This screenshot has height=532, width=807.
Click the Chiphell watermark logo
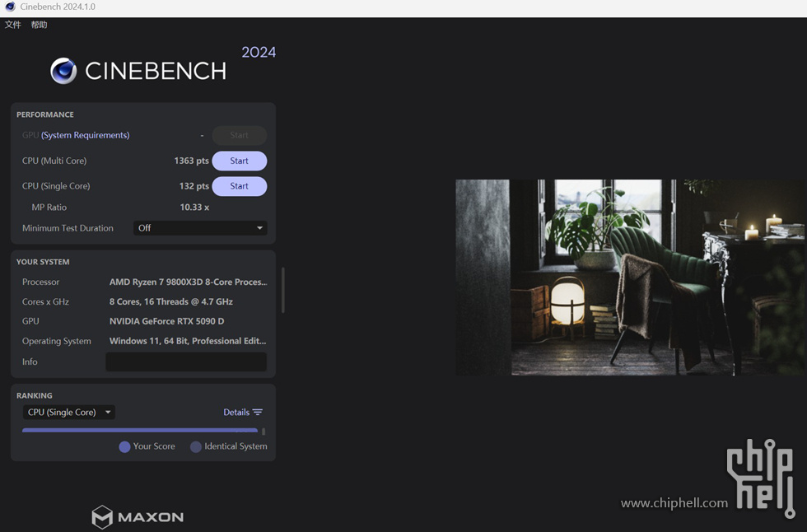[759, 478]
